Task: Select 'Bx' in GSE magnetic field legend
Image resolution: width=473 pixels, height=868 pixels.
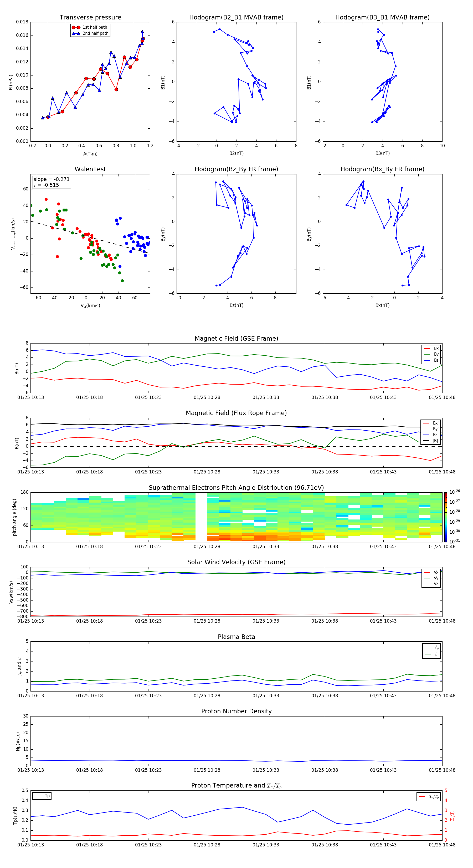Action: pyautogui.click(x=431, y=349)
